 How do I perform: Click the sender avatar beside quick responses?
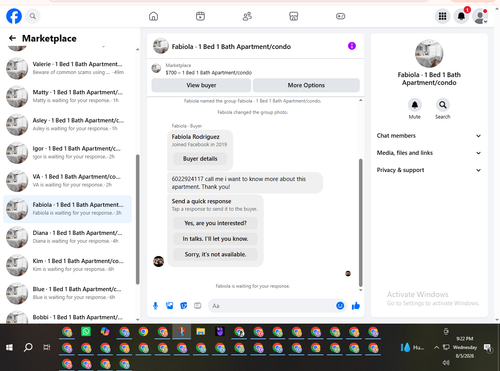[x=158, y=261]
